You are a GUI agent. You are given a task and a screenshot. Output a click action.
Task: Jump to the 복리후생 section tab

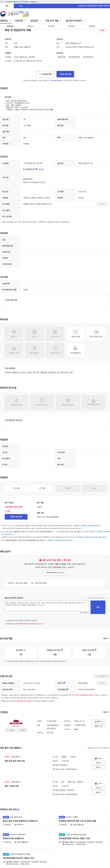(x=71, y=26)
